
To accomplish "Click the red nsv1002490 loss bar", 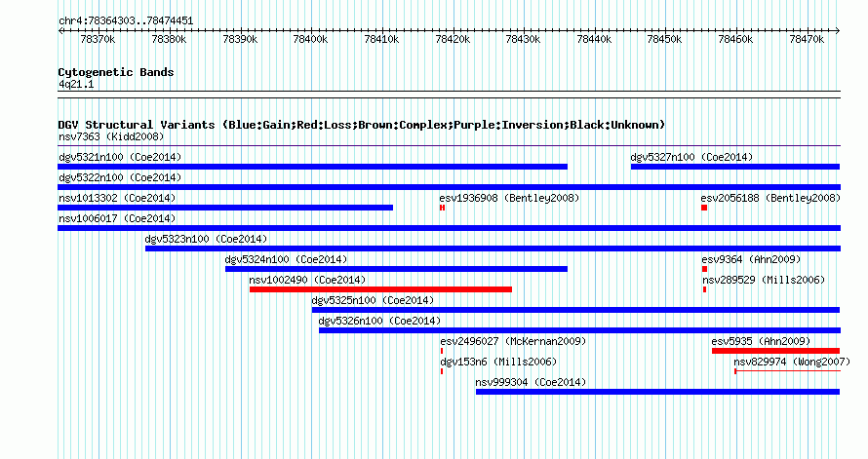I will pyautogui.click(x=381, y=289).
